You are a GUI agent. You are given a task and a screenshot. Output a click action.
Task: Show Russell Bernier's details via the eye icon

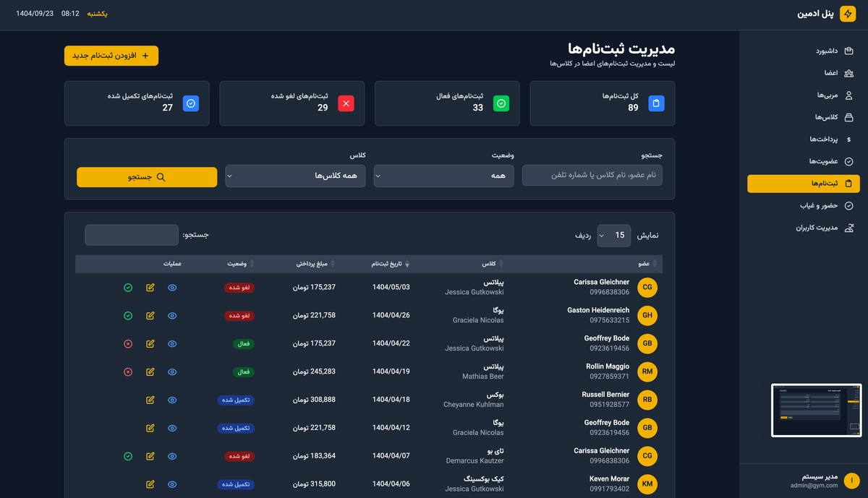point(172,400)
